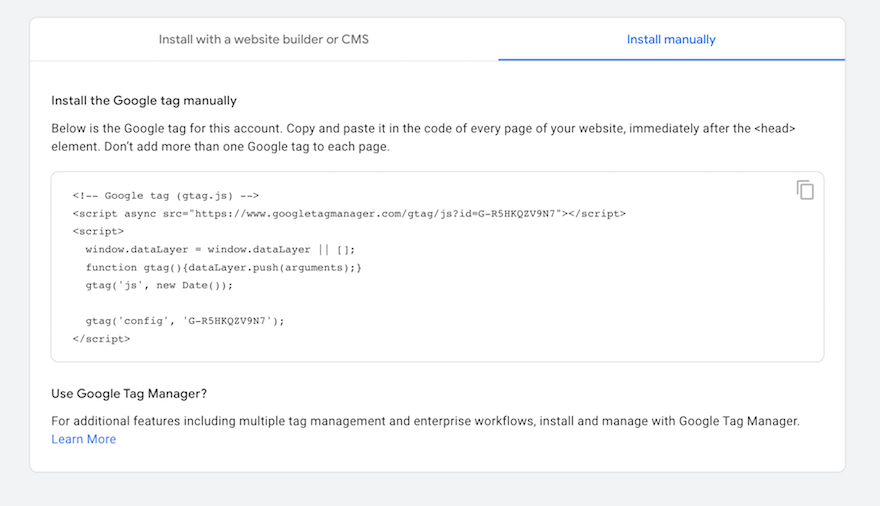Screen dimensions: 880x506
Task: Switch to Install with a website builder tab
Action: coord(264,39)
